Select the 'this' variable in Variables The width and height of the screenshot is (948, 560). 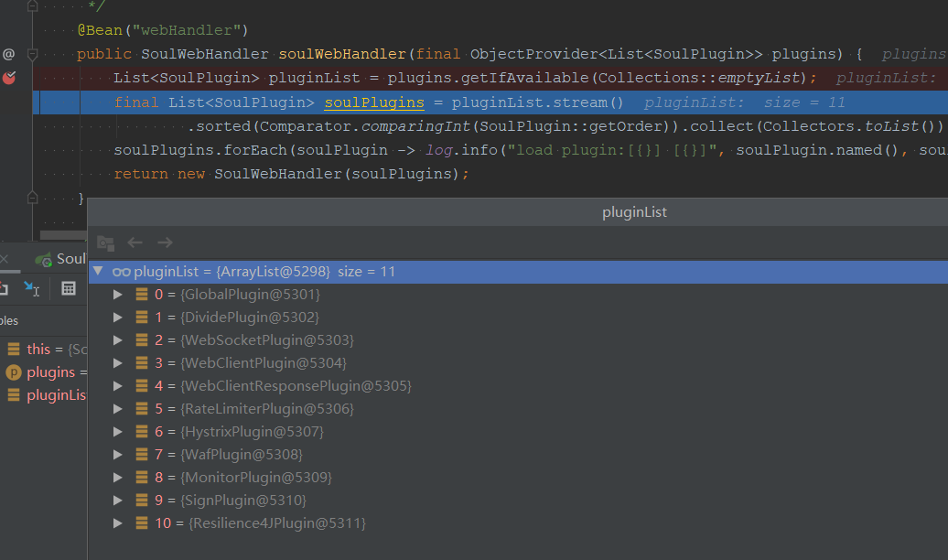[x=44, y=349]
